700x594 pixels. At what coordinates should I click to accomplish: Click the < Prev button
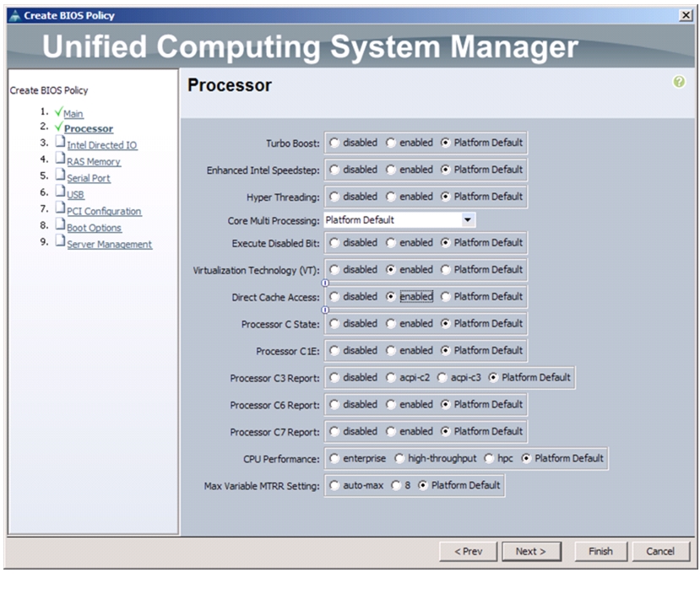pos(469,552)
